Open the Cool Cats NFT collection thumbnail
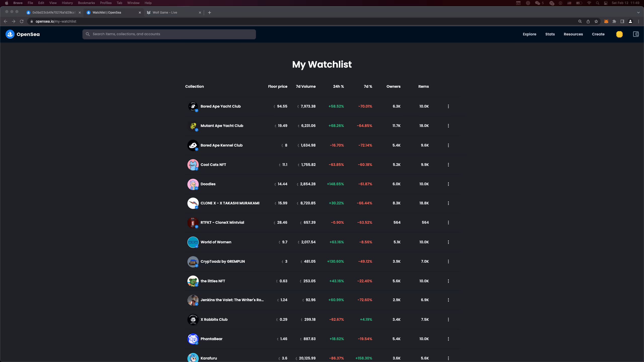This screenshot has height=362, width=644. click(193, 165)
